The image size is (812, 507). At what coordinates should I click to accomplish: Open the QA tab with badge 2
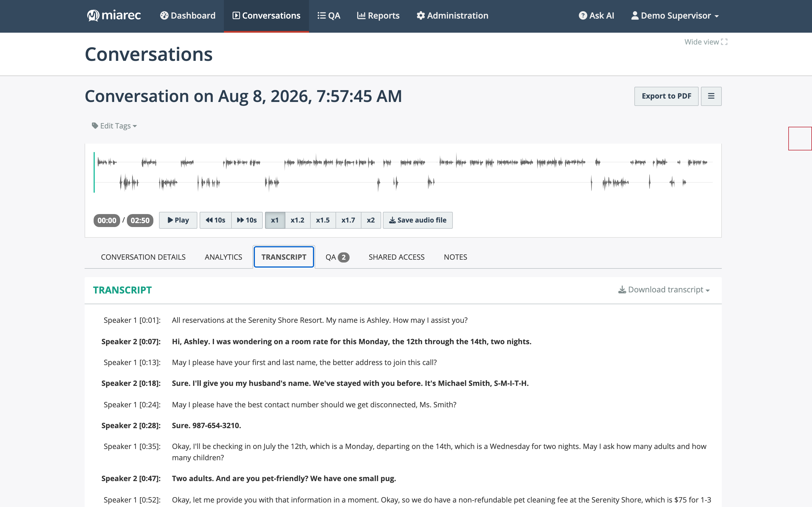click(337, 257)
